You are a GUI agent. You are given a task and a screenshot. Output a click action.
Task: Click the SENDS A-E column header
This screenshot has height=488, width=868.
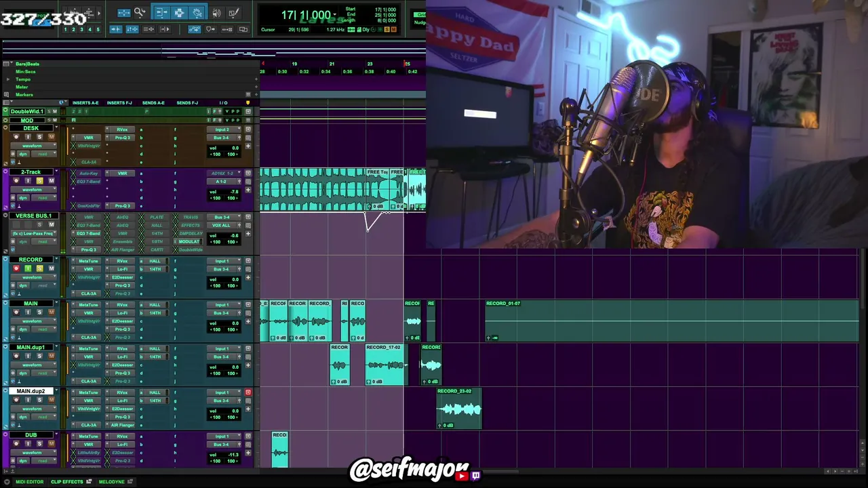pyautogui.click(x=153, y=103)
